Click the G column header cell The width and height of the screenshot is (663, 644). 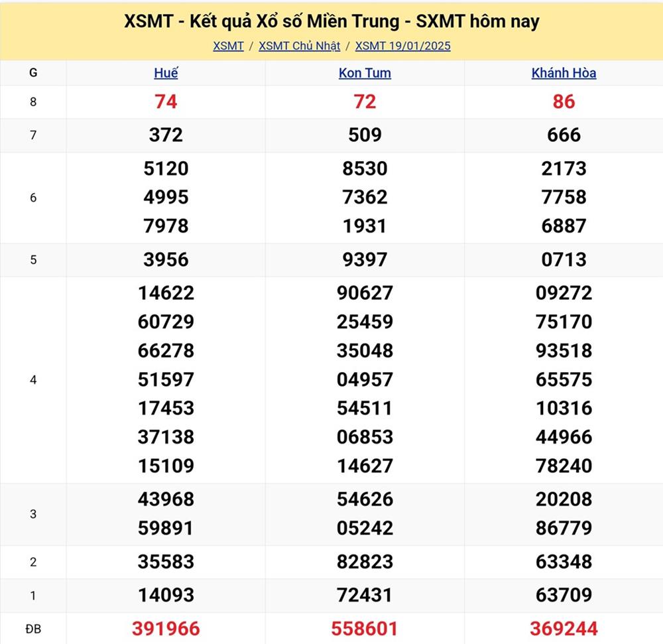pyautogui.click(x=33, y=73)
